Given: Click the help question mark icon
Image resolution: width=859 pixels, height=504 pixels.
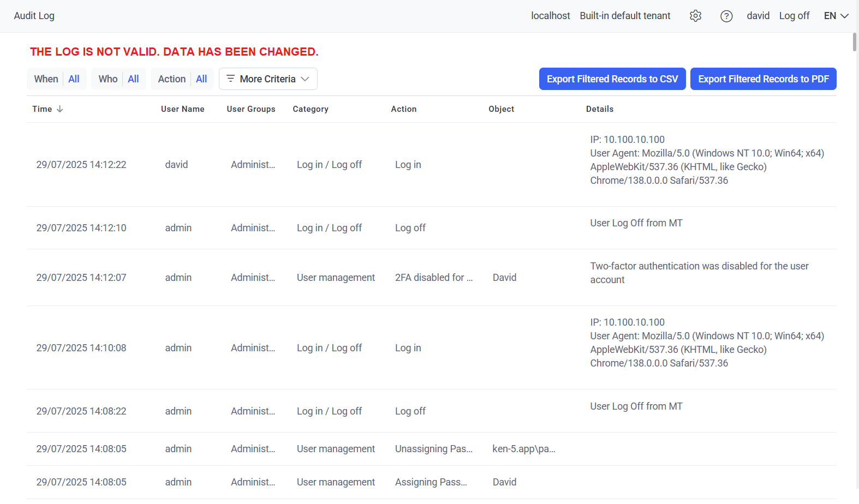Looking at the screenshot, I should click(x=726, y=16).
